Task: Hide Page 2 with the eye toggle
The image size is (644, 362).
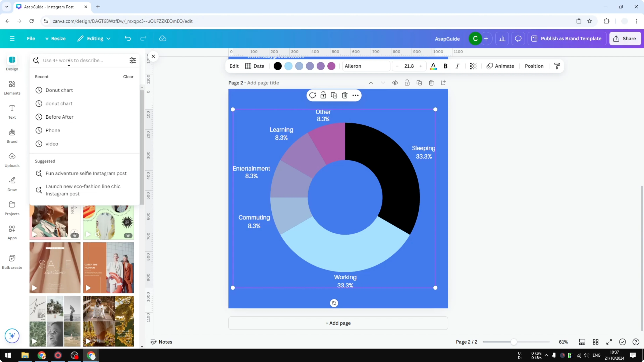Action: point(395,82)
